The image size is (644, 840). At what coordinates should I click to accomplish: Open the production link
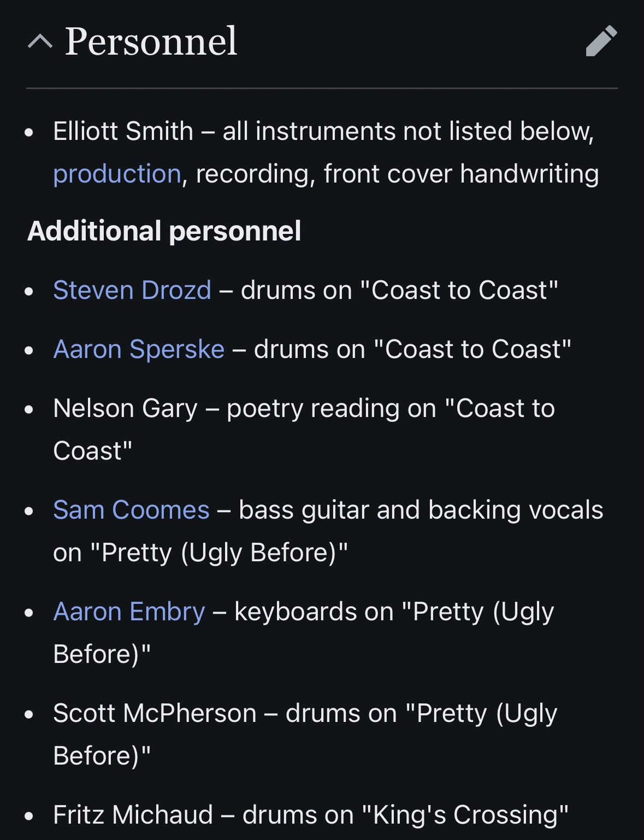(x=117, y=174)
